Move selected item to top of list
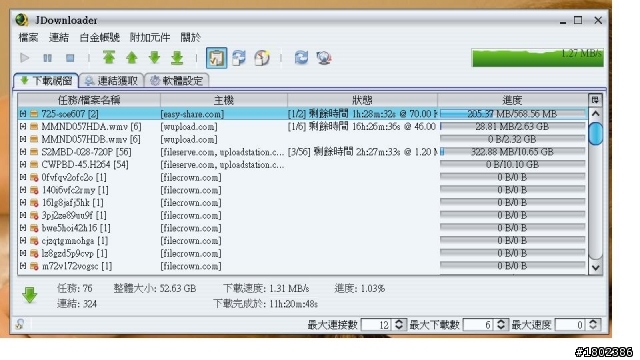The height and width of the screenshot is (360, 640). (109, 58)
